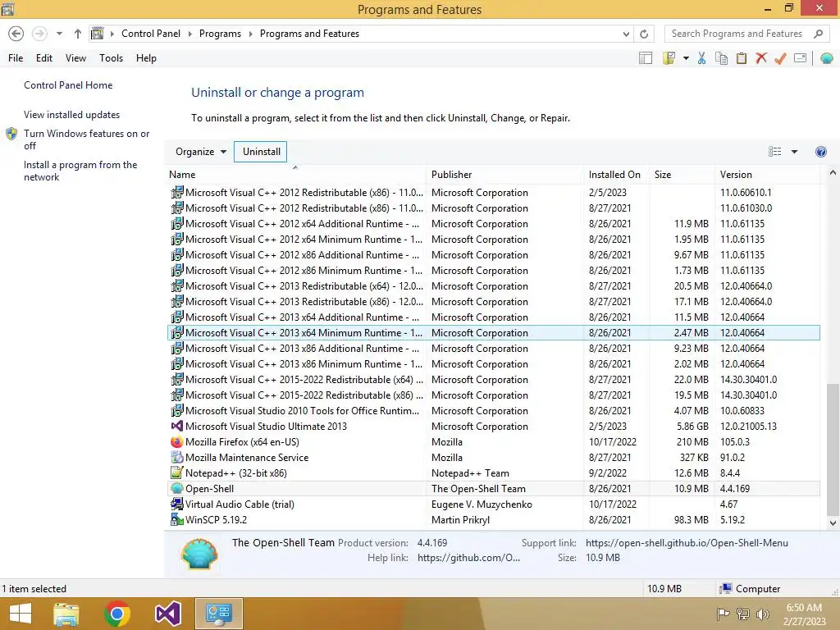Open the Organize dropdown

[x=201, y=152]
